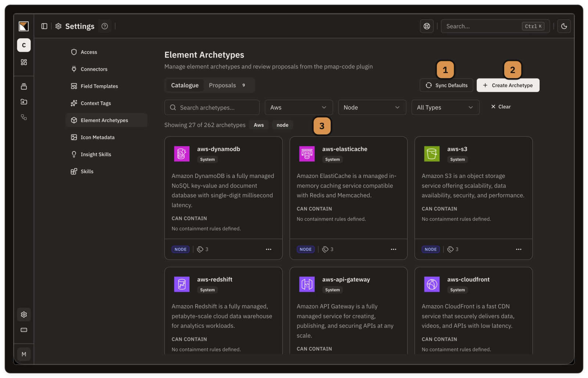Viewport: 588px width, 378px height.
Task: Click the node filter chip
Action: [x=282, y=125]
